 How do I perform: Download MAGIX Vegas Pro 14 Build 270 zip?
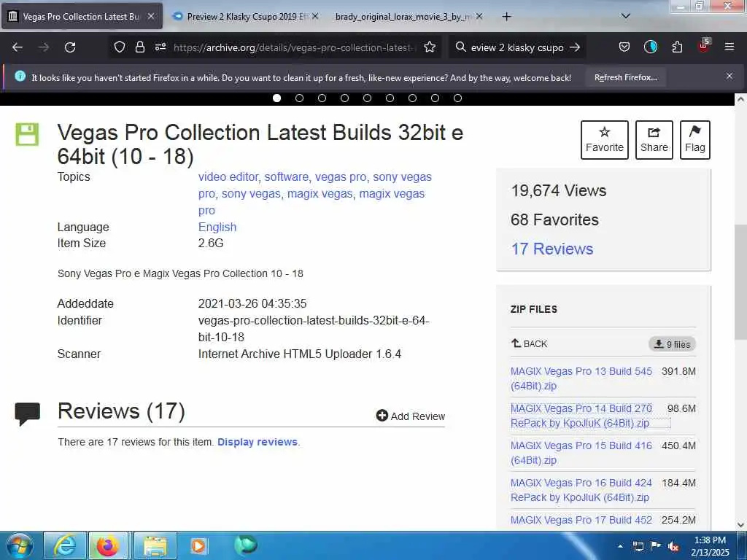pyautogui.click(x=581, y=415)
